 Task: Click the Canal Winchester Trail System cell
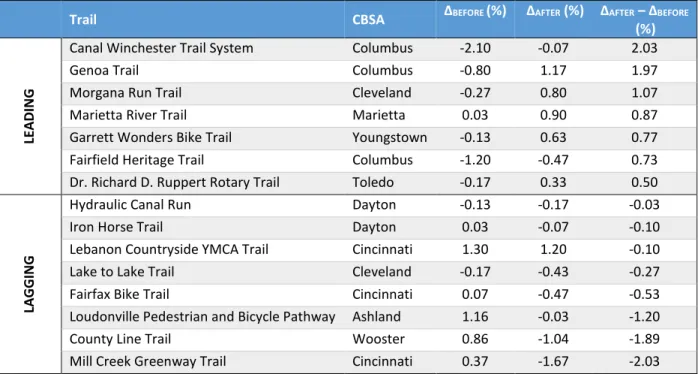click(161, 48)
